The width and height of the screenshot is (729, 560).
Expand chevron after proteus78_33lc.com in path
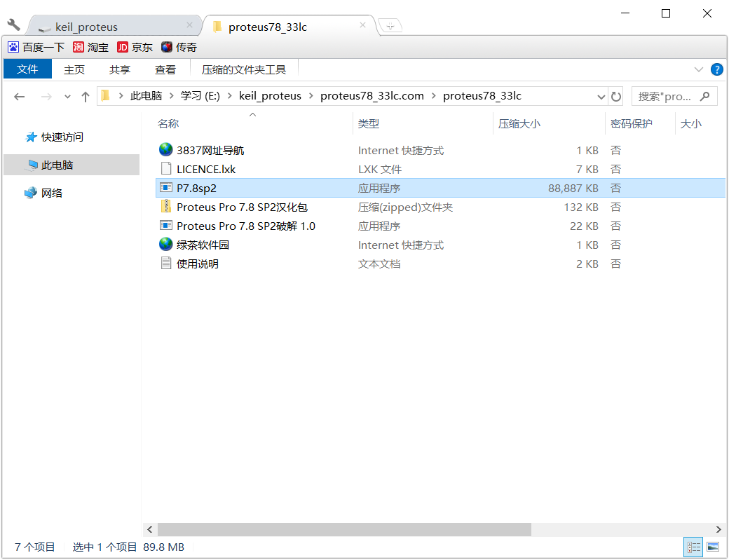coord(433,96)
